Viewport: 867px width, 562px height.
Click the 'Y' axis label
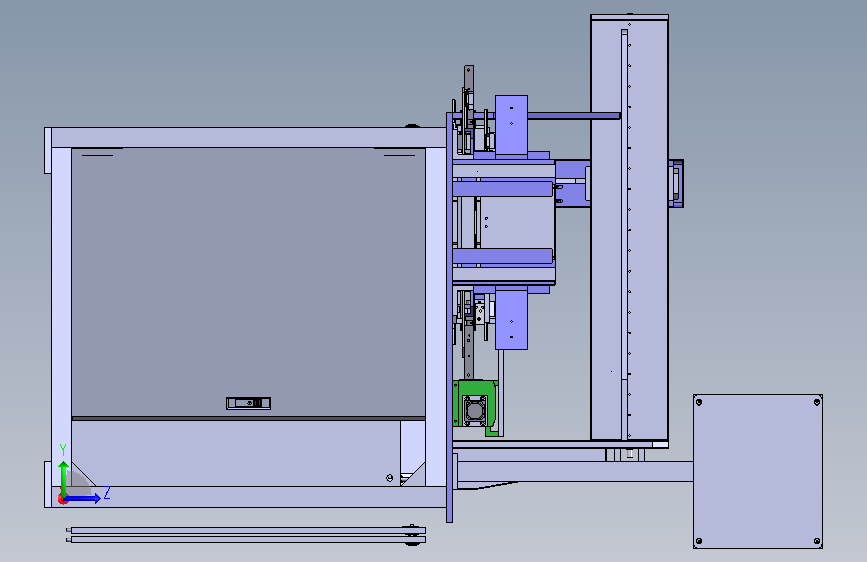click(62, 450)
